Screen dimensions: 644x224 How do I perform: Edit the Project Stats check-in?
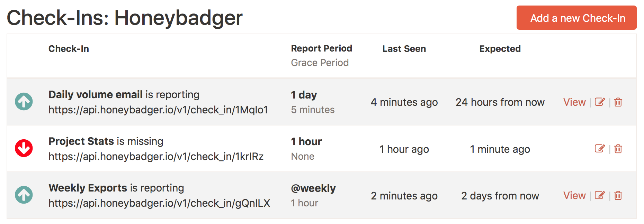(x=600, y=149)
